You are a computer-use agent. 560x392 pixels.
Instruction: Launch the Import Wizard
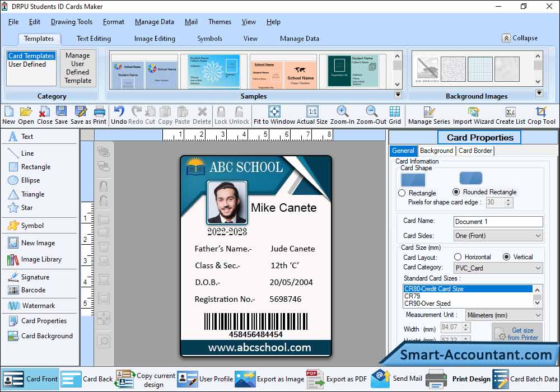474,115
